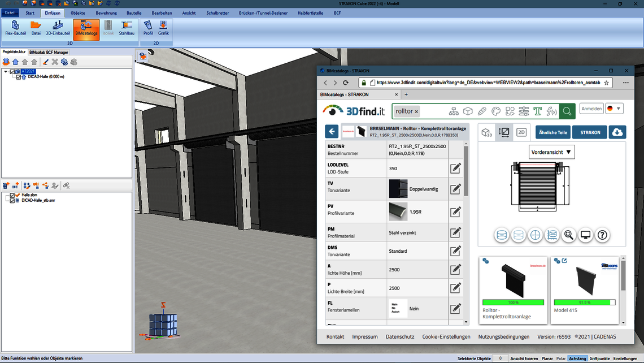The image size is (644, 363).
Task: Open the viewer help question mark icon
Action: tap(602, 235)
